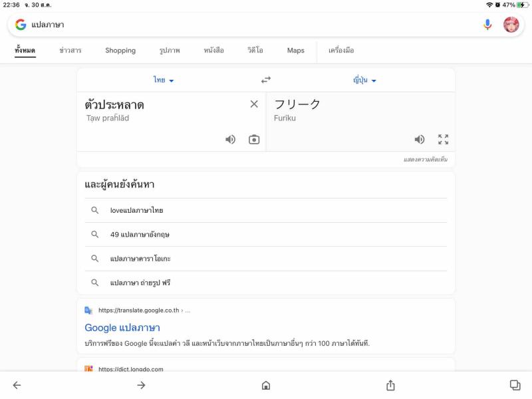Play audio for Thai source text

(230, 140)
